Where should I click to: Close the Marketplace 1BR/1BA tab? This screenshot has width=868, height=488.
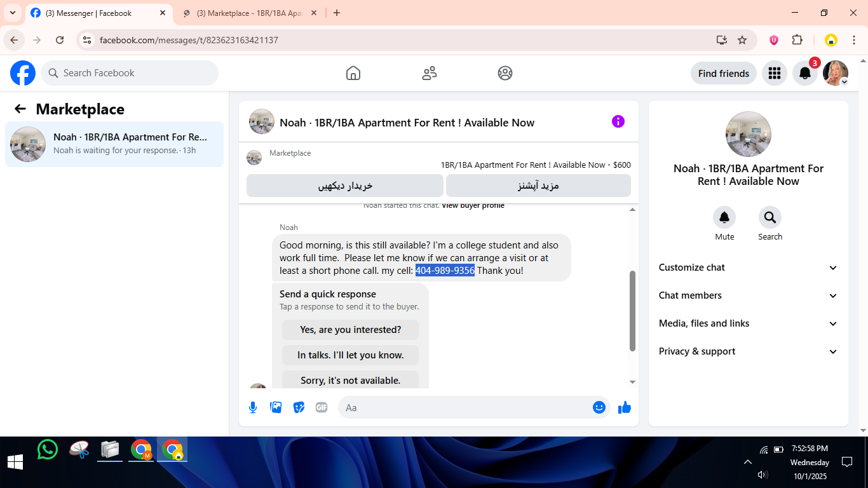pyautogui.click(x=313, y=13)
